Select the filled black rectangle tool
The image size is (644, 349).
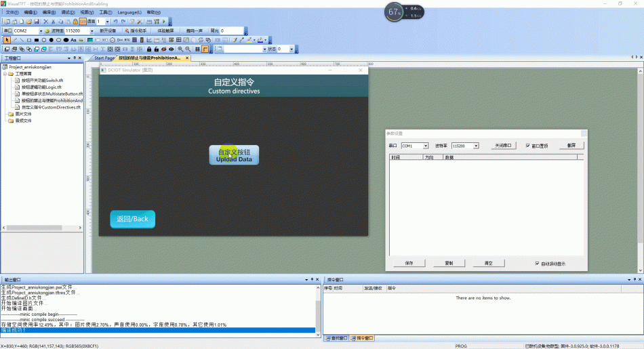(37, 40)
